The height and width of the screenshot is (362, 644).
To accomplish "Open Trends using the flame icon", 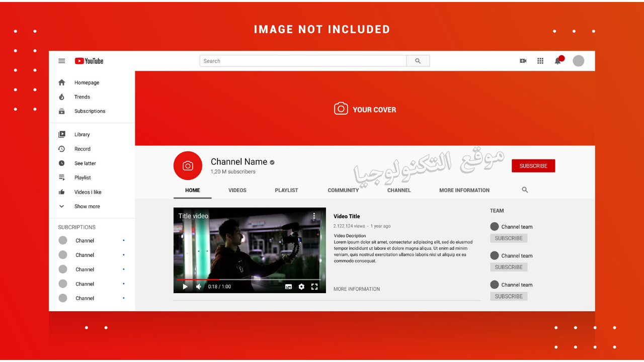I will 62,97.
